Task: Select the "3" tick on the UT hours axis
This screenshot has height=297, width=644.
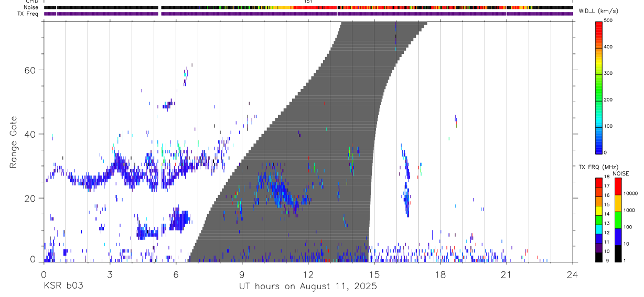Action: coord(110,274)
